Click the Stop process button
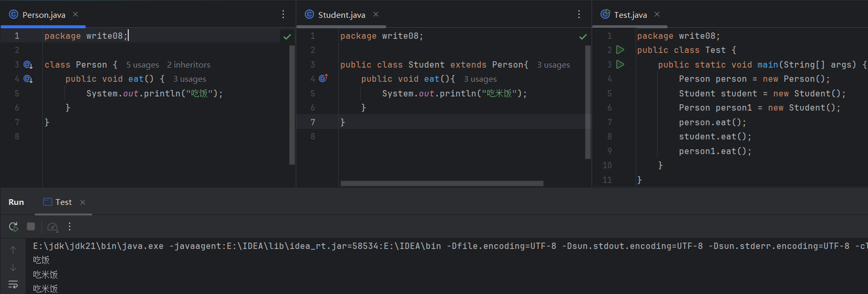Viewport: 868px width, 294px height. (x=31, y=226)
